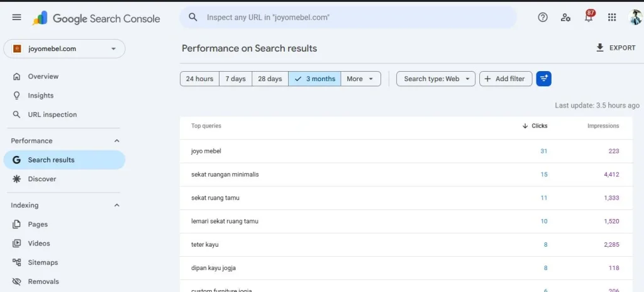Click the 1,520 impressions value
Viewport: 644px width, 292px height.
(611, 222)
